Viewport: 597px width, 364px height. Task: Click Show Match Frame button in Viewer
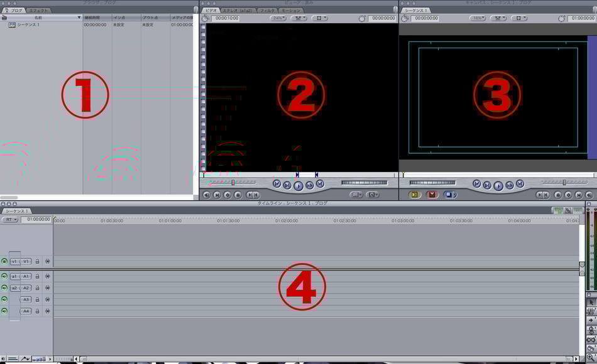tap(206, 195)
